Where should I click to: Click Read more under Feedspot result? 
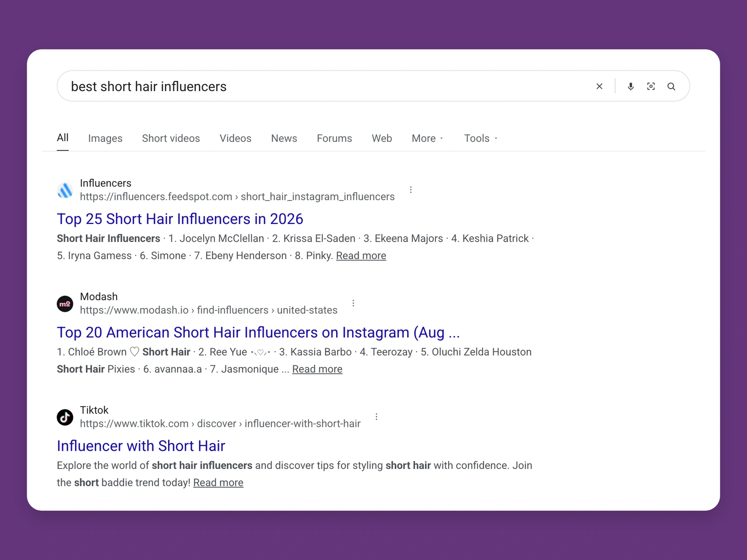click(361, 256)
